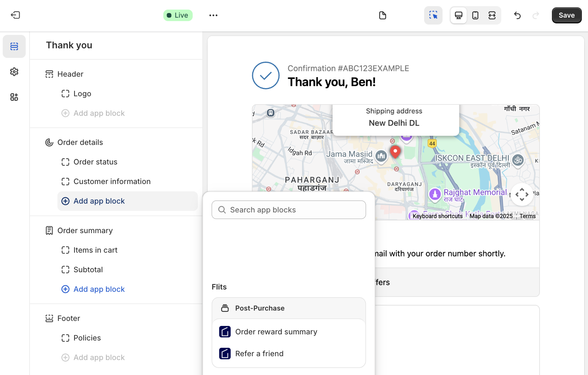588x375 pixels.
Task: Click the redo arrow
Action: click(536, 15)
